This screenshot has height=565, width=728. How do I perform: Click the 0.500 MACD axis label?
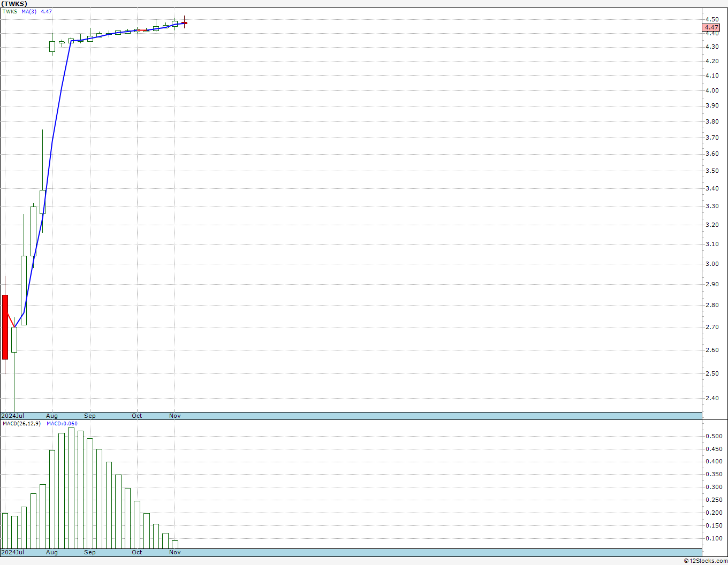713,436
